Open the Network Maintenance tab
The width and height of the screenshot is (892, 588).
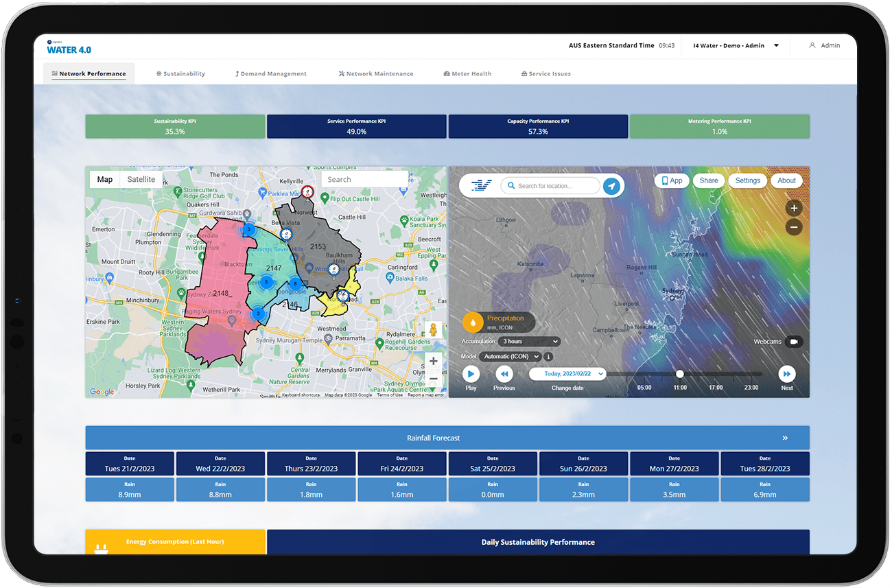[x=376, y=73]
